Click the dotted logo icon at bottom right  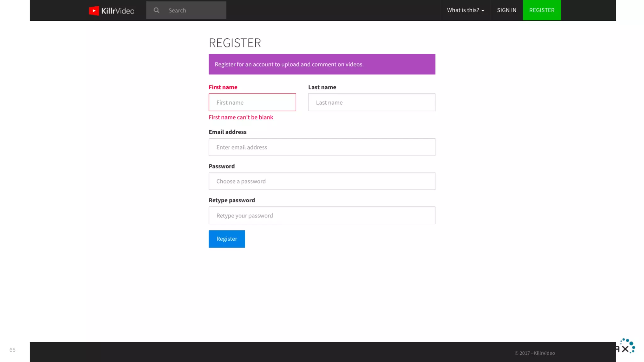click(628, 346)
